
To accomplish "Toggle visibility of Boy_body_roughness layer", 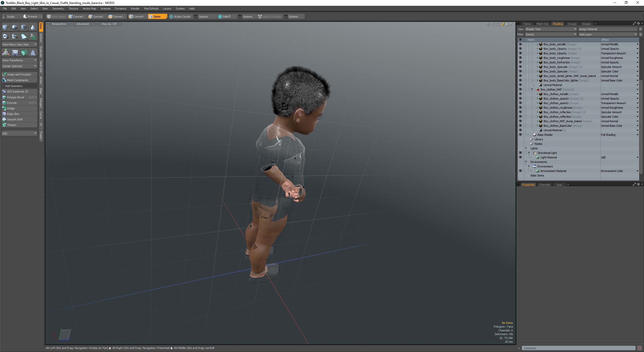I will (520, 58).
